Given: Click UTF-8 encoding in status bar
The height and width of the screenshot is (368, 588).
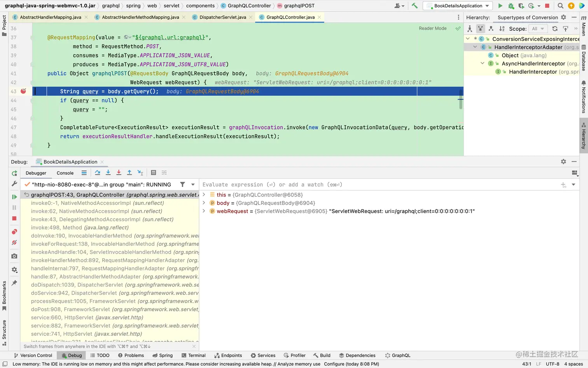Looking at the screenshot, I should click(x=553, y=364).
